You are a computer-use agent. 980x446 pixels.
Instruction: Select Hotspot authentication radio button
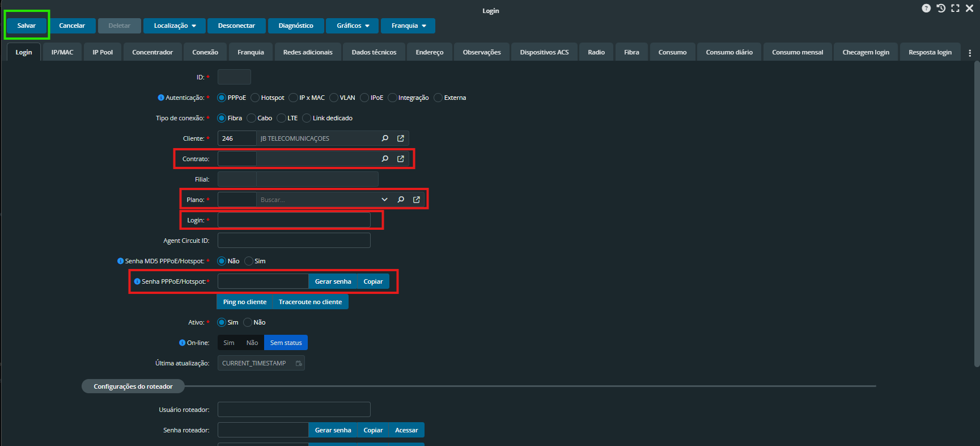[x=255, y=98]
